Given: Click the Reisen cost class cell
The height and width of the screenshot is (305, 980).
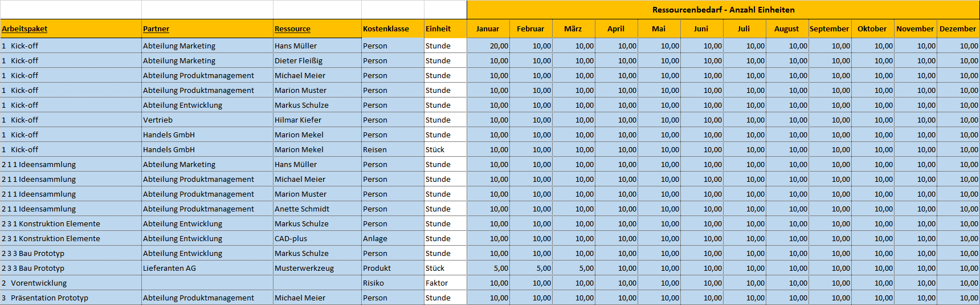Looking at the screenshot, I should coord(393,149).
